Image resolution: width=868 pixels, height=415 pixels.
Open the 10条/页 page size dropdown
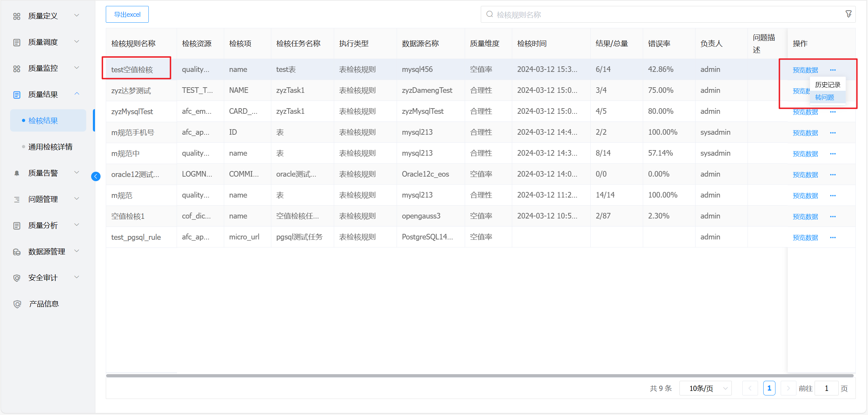coord(705,388)
